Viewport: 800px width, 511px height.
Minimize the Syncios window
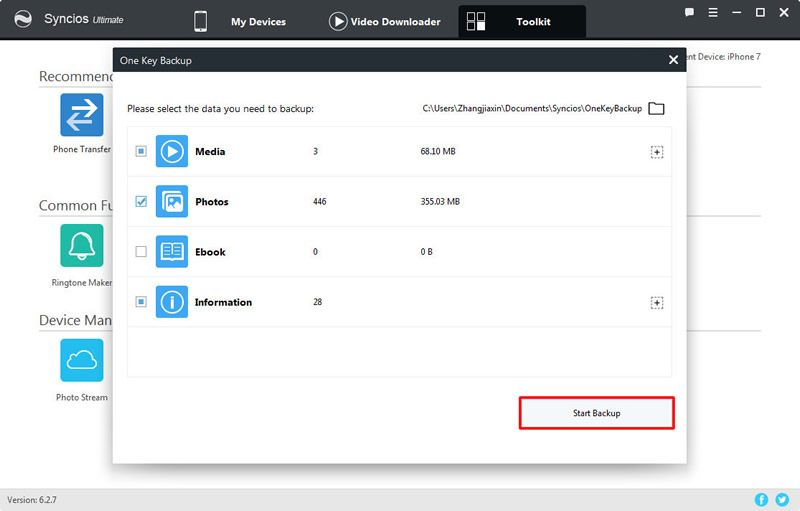[x=736, y=12]
